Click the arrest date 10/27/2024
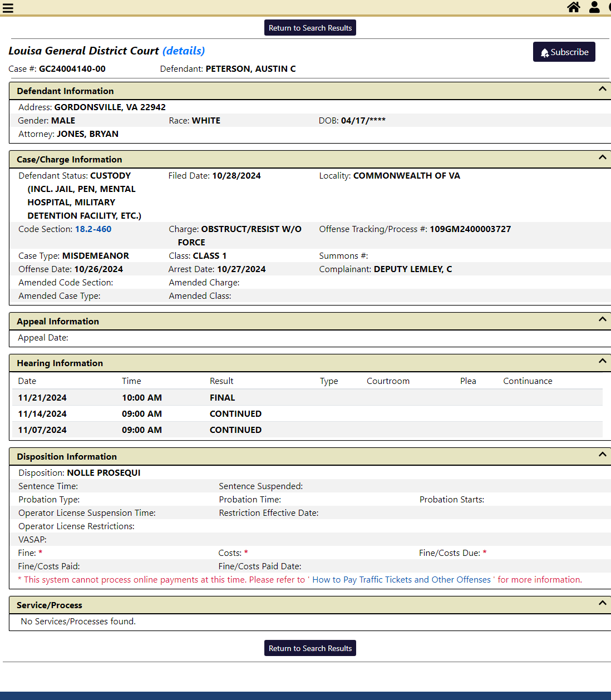 [242, 269]
